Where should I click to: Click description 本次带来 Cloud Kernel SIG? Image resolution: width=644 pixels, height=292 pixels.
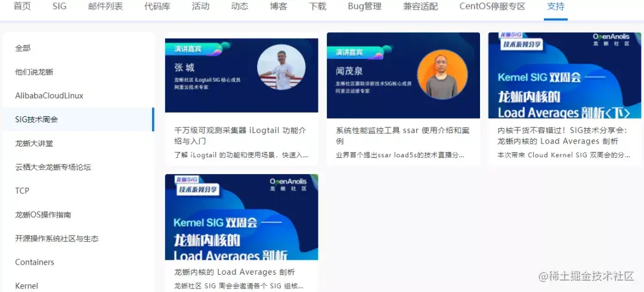[x=563, y=156]
